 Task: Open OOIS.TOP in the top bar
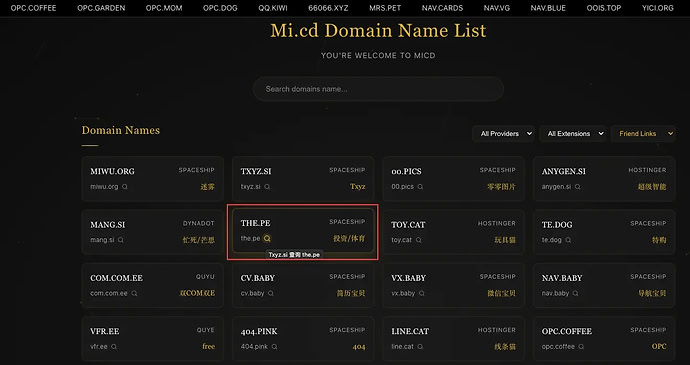(x=604, y=8)
